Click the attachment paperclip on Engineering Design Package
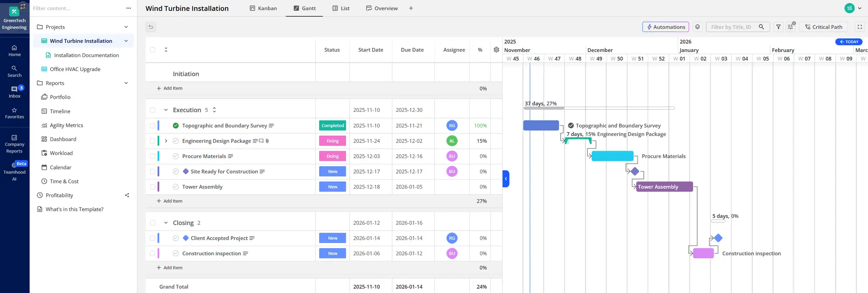 (x=267, y=141)
